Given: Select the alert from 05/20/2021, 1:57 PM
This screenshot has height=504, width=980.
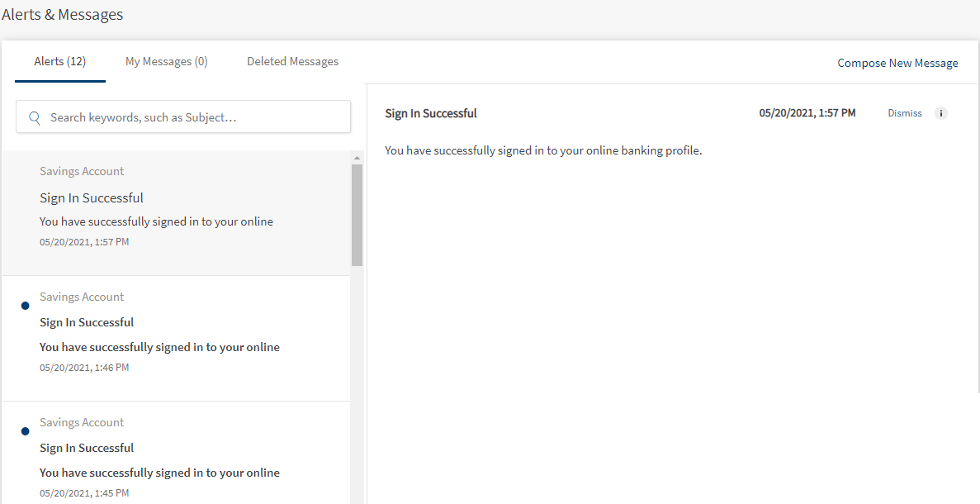Looking at the screenshot, I should click(175, 212).
